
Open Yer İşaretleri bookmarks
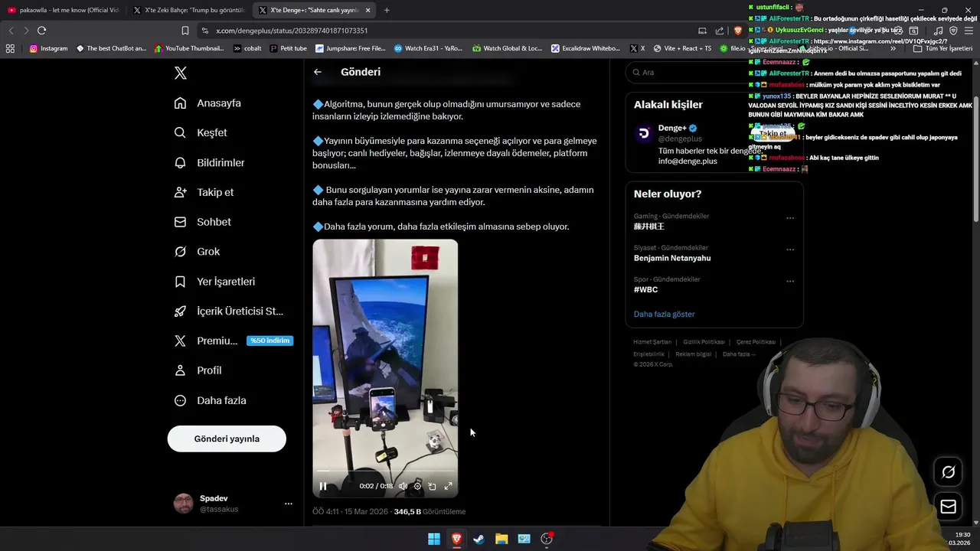214,282
